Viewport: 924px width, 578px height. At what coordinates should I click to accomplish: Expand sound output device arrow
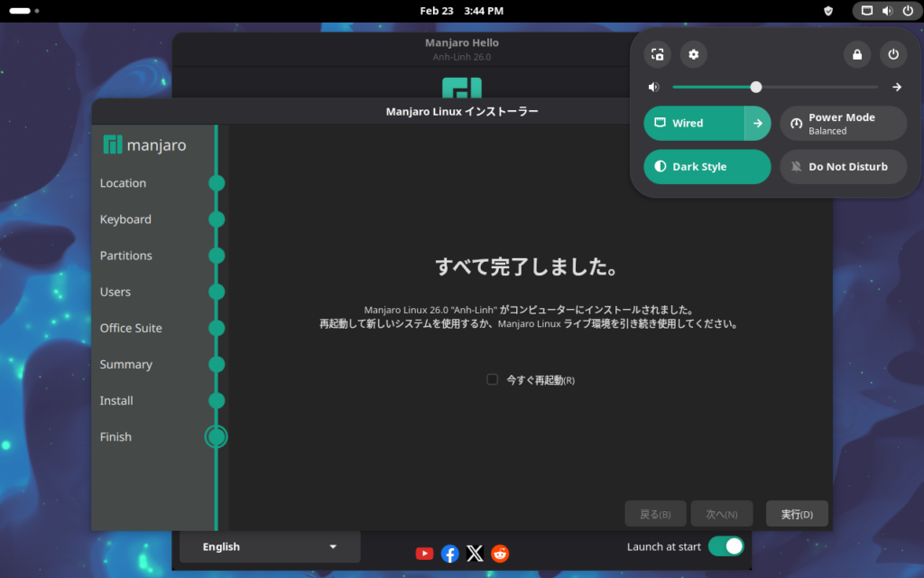pyautogui.click(x=897, y=88)
